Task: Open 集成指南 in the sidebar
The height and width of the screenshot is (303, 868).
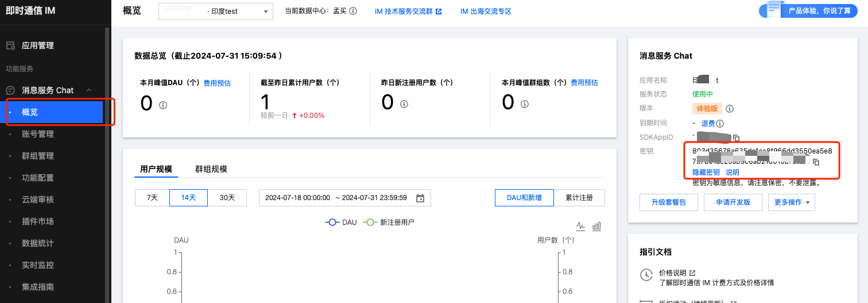Action: tap(38, 287)
